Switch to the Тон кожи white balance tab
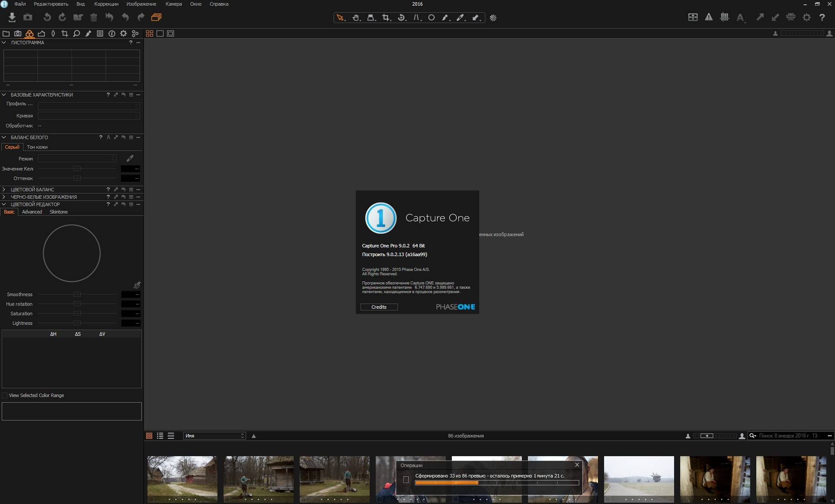 pyautogui.click(x=37, y=147)
